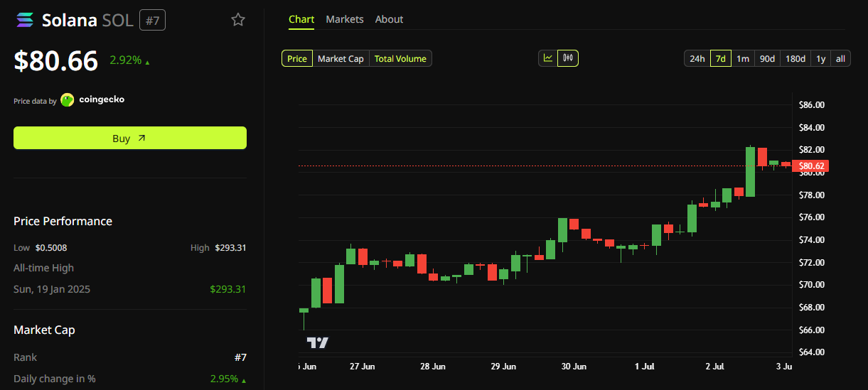The width and height of the screenshot is (868, 390).
Task: Click the All-time High label
Action: 43,268
